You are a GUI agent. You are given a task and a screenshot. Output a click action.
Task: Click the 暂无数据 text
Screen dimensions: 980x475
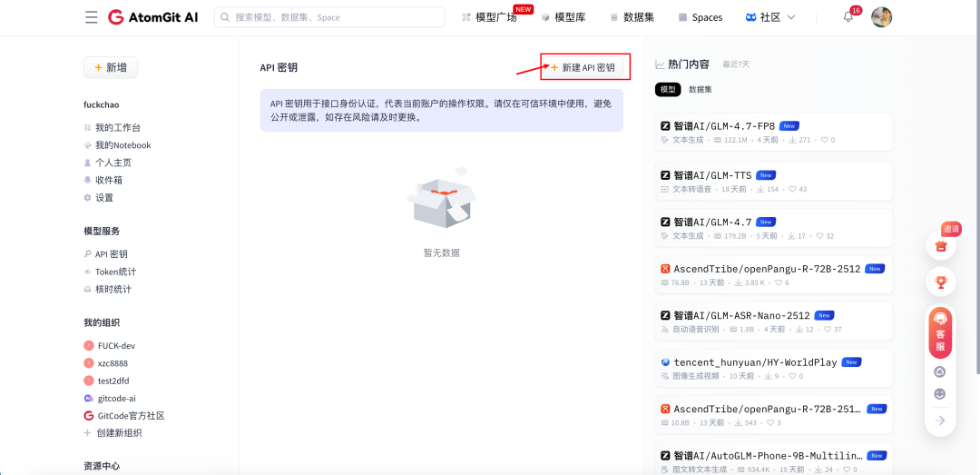coord(442,252)
